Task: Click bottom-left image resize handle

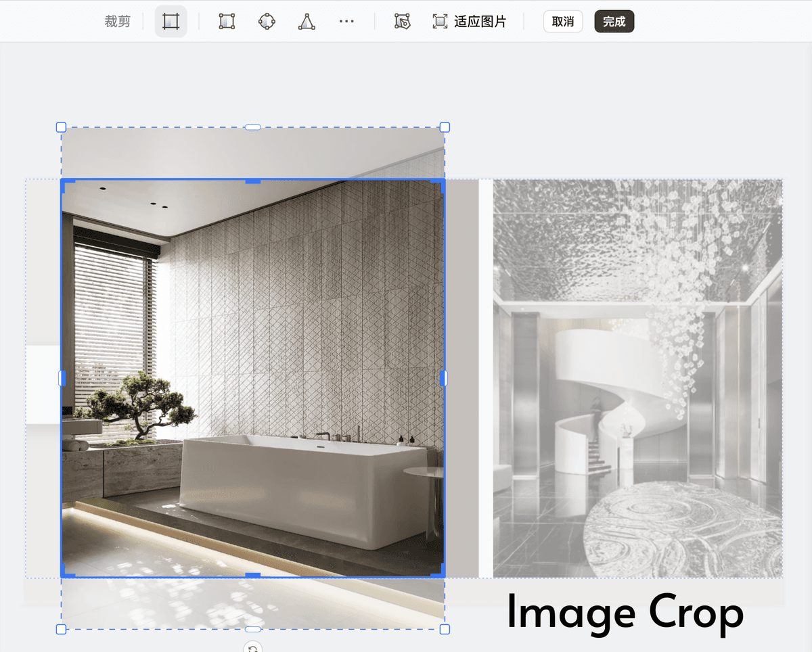Action: pos(61,630)
